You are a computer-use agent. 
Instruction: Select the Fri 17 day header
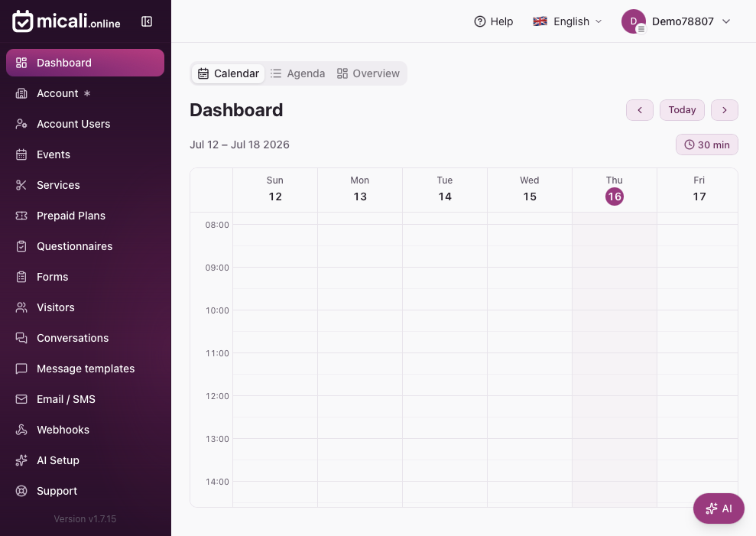point(698,190)
